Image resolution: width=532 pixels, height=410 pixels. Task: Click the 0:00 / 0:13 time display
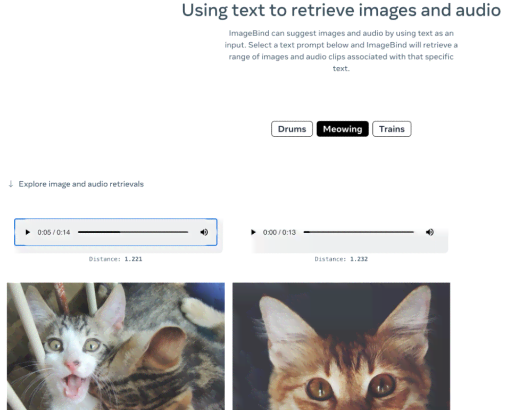coord(279,232)
